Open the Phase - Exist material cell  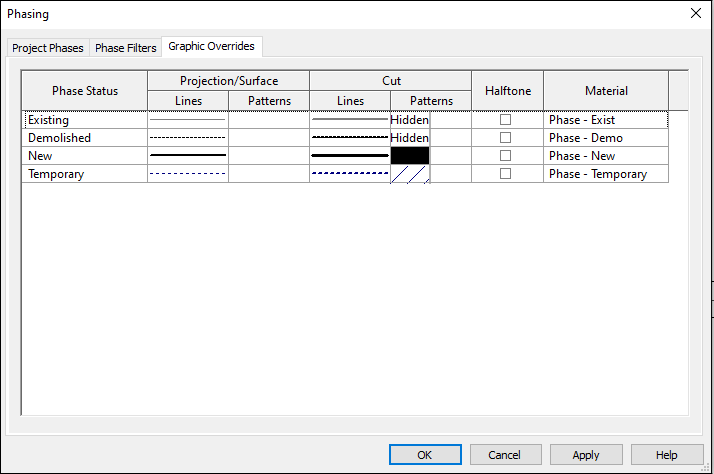(x=606, y=120)
